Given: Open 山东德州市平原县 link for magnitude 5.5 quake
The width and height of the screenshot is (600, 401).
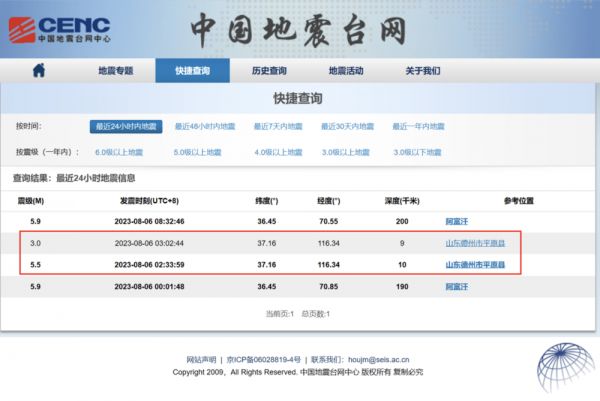Looking at the screenshot, I should point(475,264).
